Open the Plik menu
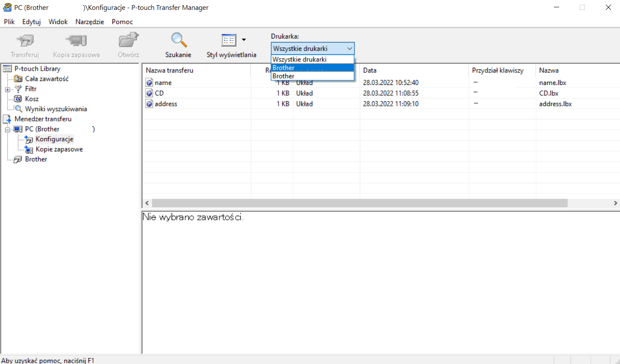This screenshot has width=620, height=364. point(9,22)
